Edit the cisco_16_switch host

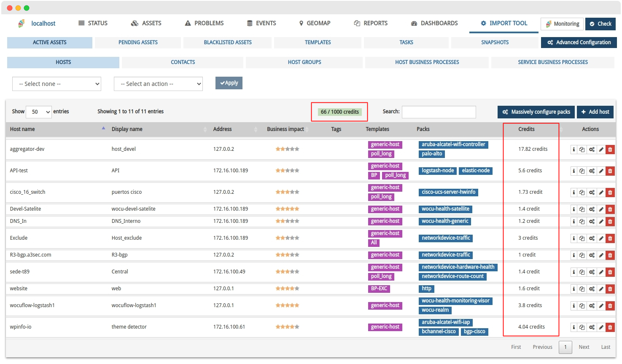pyautogui.click(x=601, y=193)
